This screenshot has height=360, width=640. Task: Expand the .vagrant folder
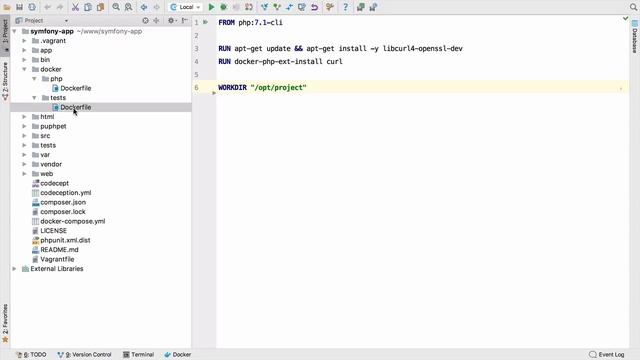pyautogui.click(x=24, y=41)
